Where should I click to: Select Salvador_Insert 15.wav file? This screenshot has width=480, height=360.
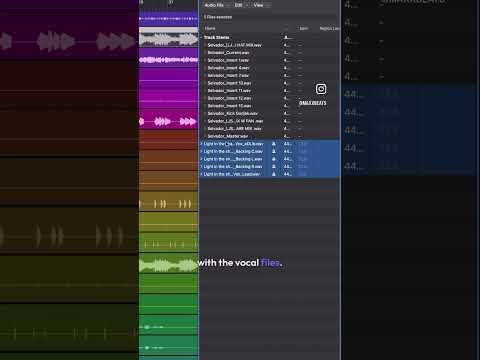(x=229, y=106)
